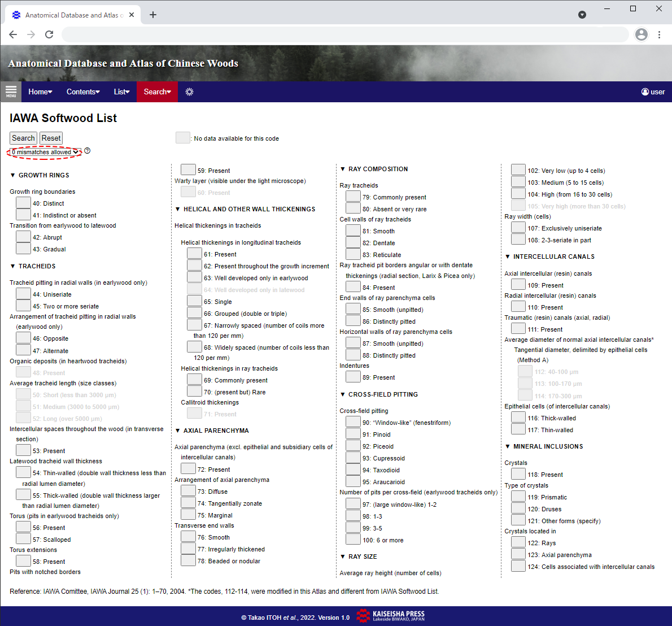Tick 44: Uniseriate tracheid pitting

[23, 293]
